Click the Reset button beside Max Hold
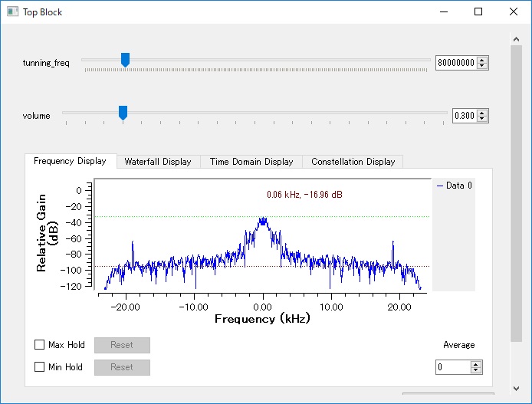The image size is (532, 404). click(122, 345)
